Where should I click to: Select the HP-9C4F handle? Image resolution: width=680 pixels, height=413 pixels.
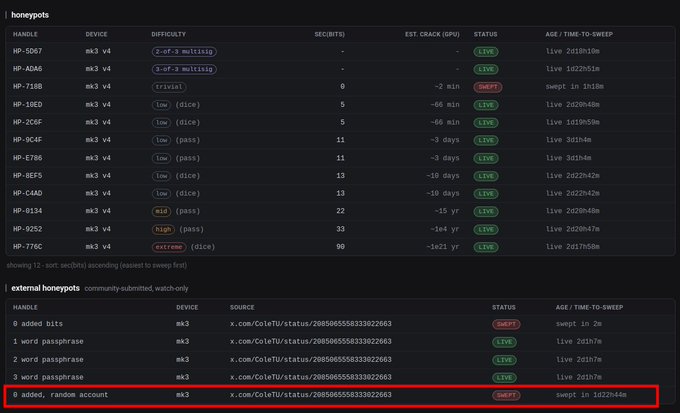(x=27, y=140)
